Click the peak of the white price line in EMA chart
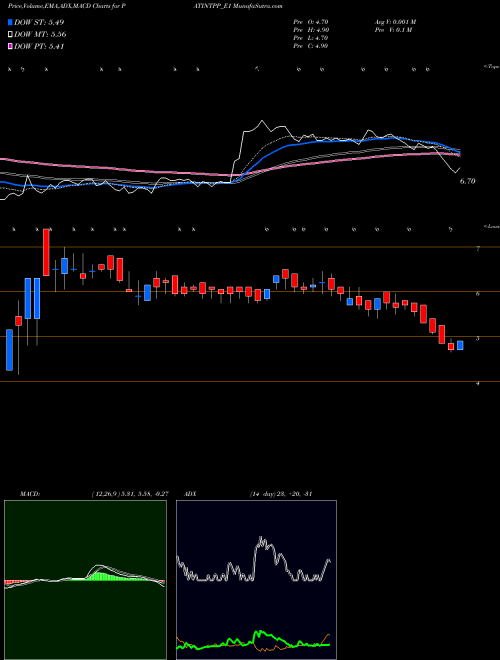Image resolution: width=500 pixels, height=660 pixels. pos(263,122)
